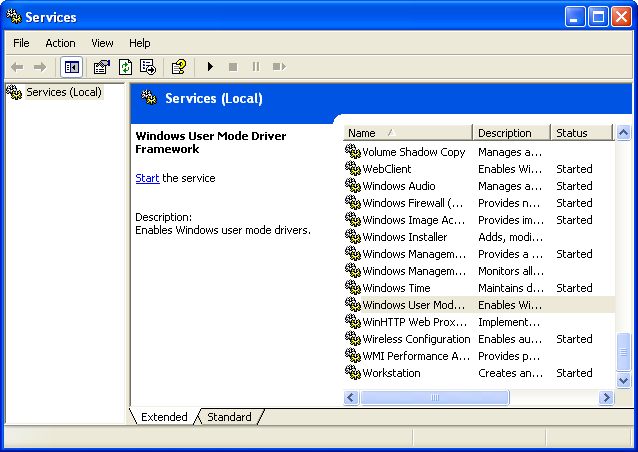This screenshot has width=638, height=452.
Task: Open Properties from the toolbar icon
Action: pos(101,67)
